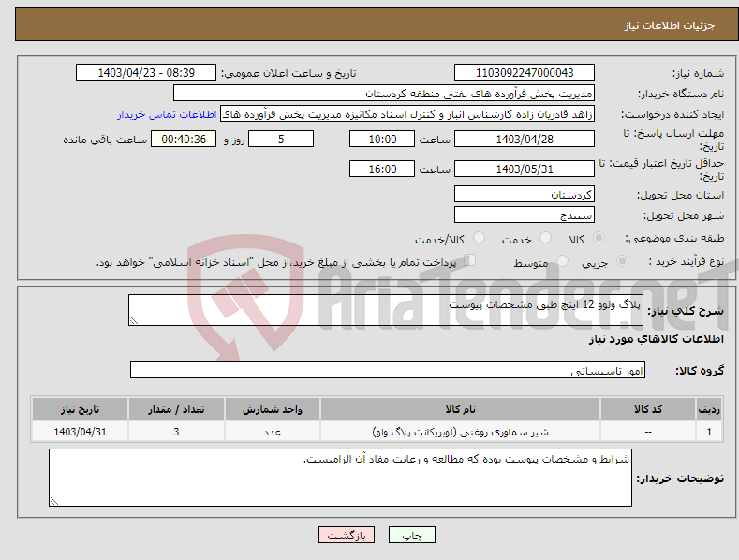739x560 pixels.
Task: Click the تعداد / مقدار column header
Action: [176, 409]
